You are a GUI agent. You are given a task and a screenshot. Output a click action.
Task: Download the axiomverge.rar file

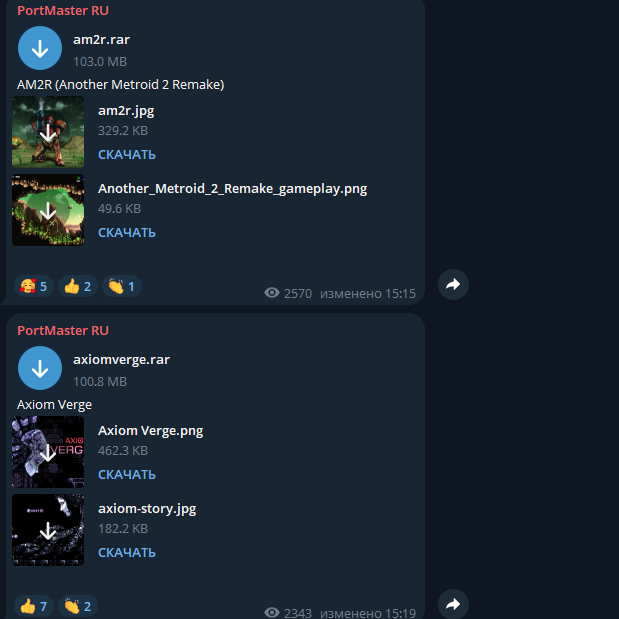tap(40, 368)
